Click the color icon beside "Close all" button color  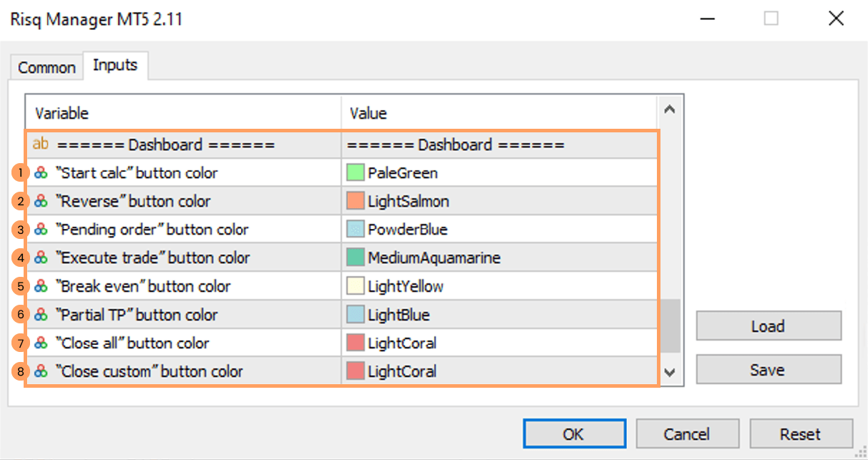pyautogui.click(x=42, y=343)
